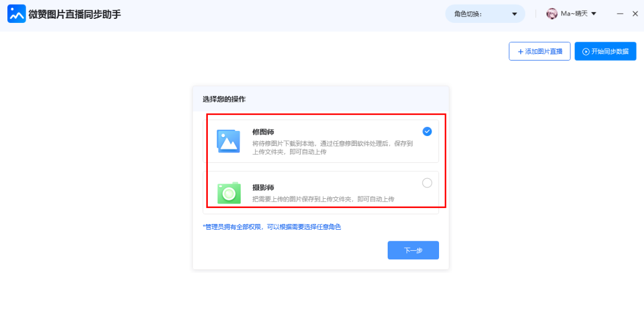This screenshot has width=644, height=328.
Task: Click the Ma~晴天 user avatar
Action: pos(552,14)
